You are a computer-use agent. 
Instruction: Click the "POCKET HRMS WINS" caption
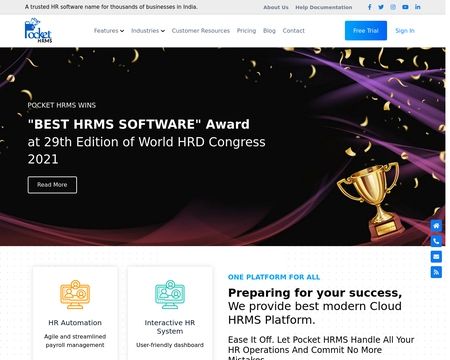click(x=62, y=105)
